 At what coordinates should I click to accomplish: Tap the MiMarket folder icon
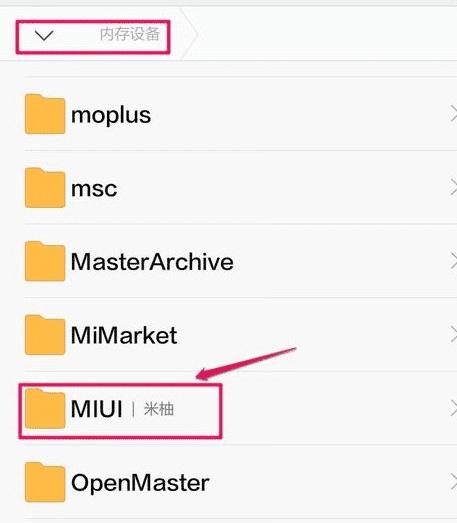pyautogui.click(x=45, y=335)
